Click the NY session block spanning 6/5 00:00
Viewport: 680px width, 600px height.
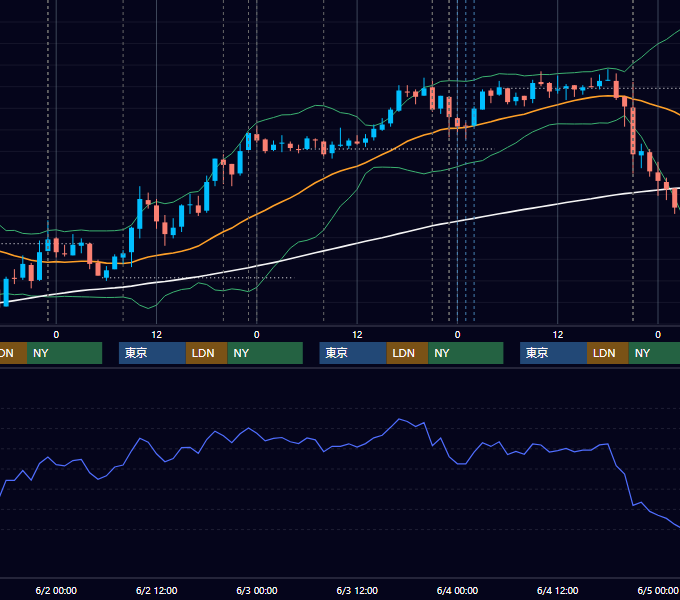654,353
